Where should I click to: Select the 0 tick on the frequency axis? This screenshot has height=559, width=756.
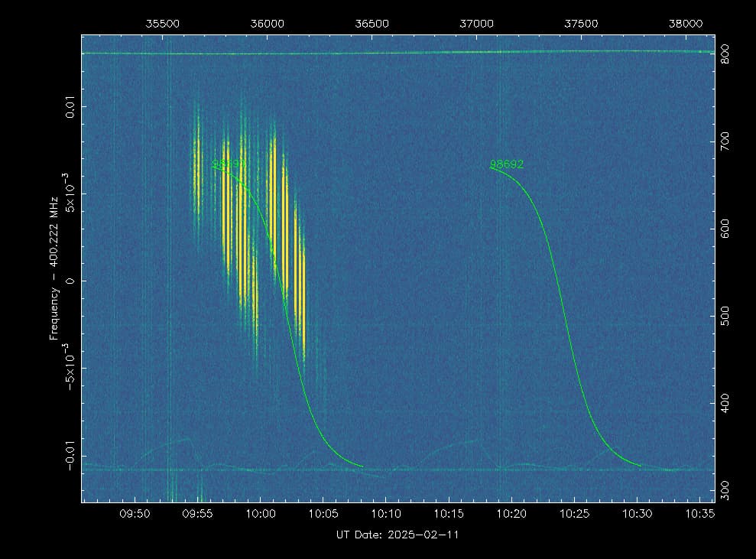coord(70,281)
